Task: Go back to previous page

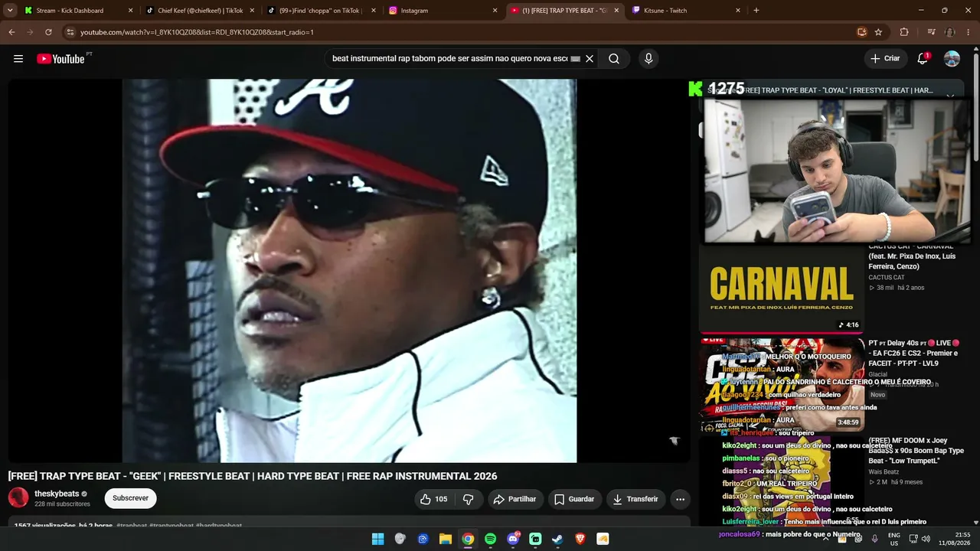Action: click(11, 32)
